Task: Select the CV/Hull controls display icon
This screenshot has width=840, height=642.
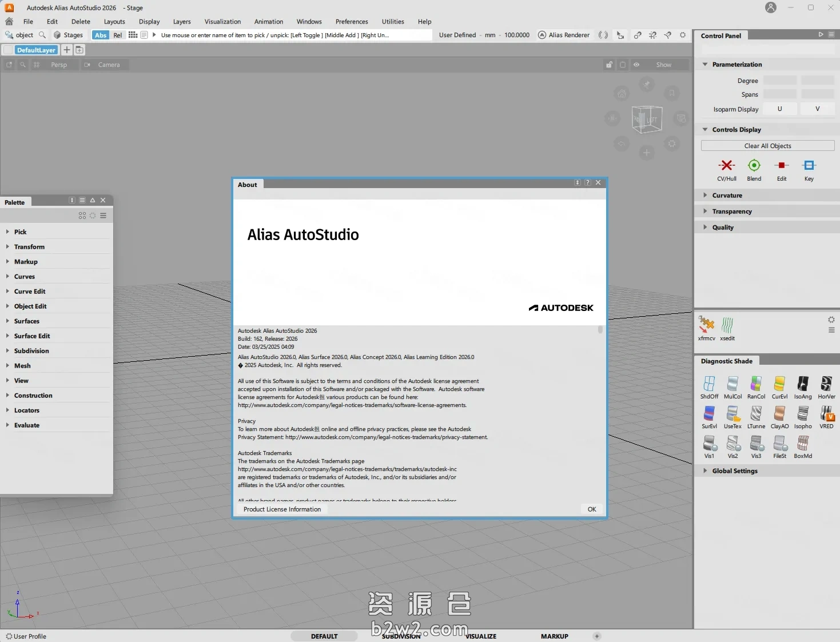Action: pos(726,166)
